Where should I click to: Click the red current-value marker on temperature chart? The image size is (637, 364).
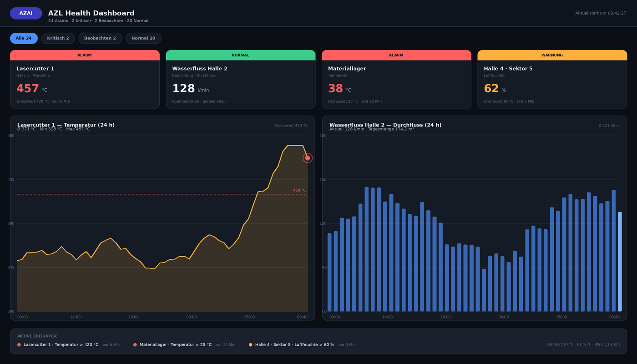[308, 158]
